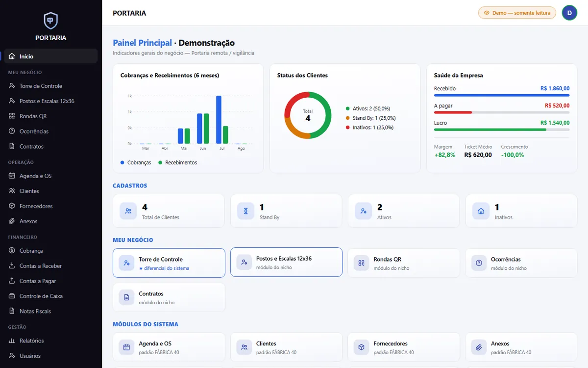Open the Torre de Controle card
The height and width of the screenshot is (368, 588).
click(169, 263)
